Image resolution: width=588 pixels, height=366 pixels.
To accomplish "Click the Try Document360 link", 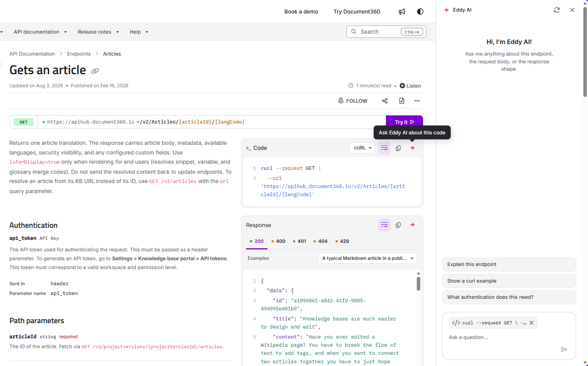I will coord(357,12).
